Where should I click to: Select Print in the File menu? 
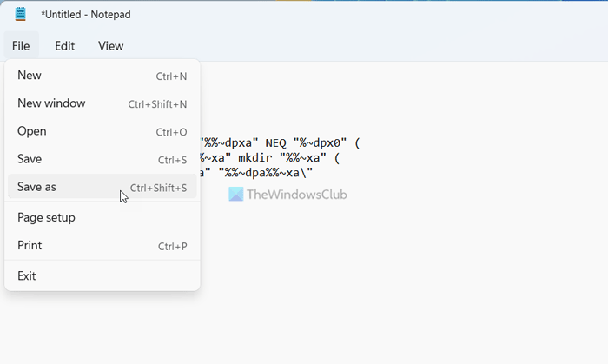(30, 245)
